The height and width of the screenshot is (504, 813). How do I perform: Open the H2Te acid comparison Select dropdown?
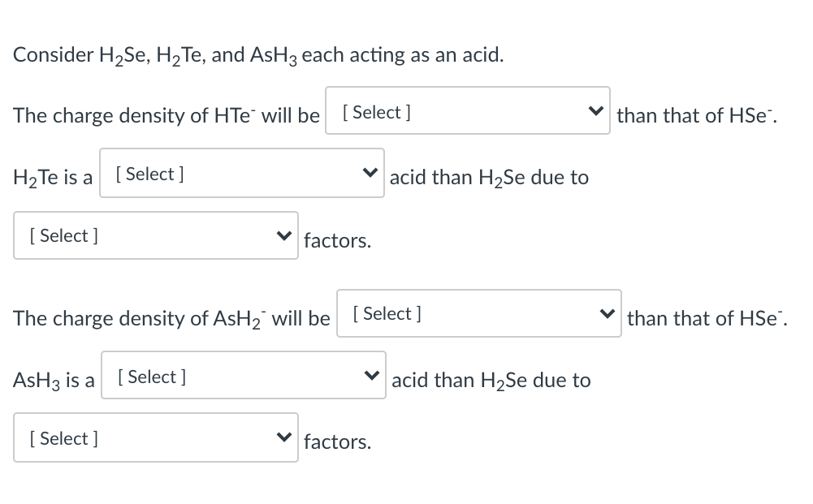tap(241, 172)
